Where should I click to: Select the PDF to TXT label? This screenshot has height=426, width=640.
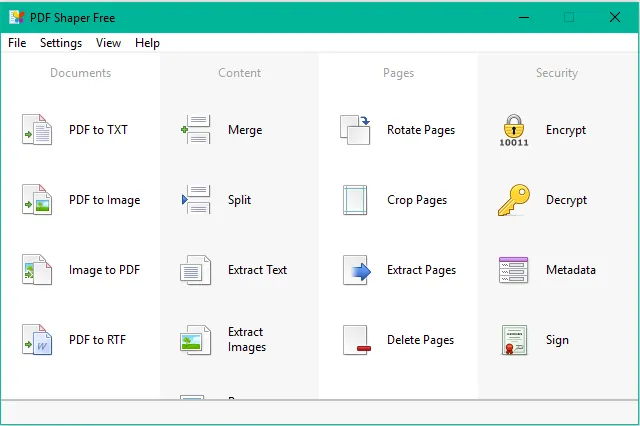[98, 130]
